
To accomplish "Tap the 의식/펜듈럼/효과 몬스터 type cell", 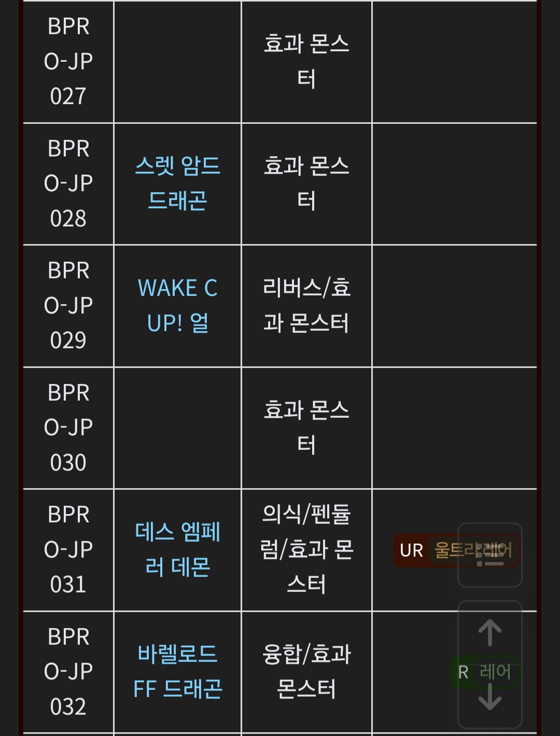I will point(306,549).
